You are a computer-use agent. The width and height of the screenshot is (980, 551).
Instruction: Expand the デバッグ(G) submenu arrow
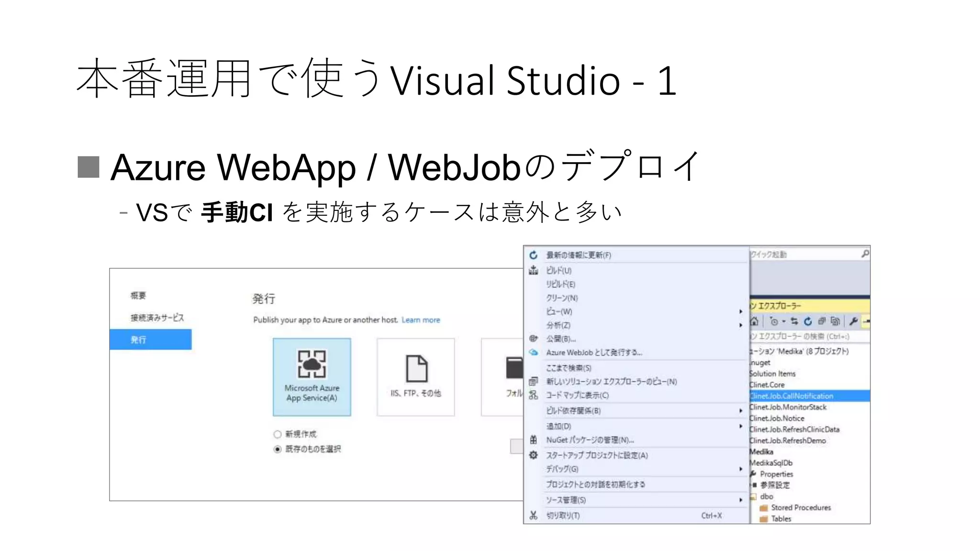[741, 469]
